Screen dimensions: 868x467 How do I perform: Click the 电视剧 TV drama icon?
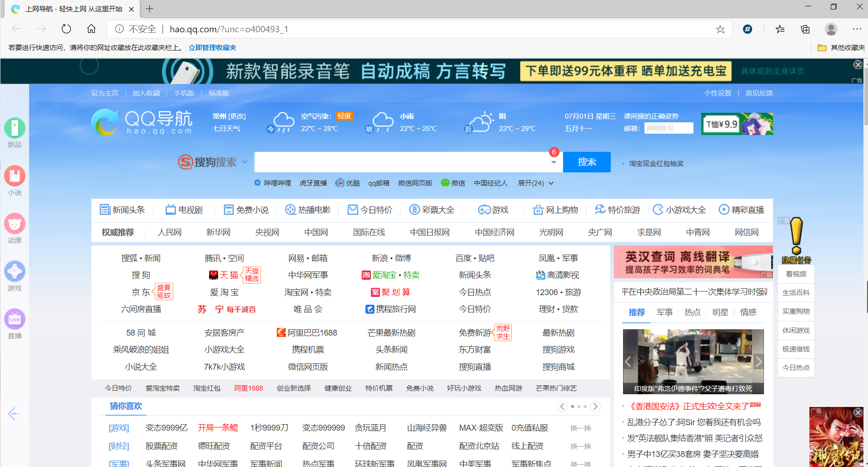coord(170,210)
